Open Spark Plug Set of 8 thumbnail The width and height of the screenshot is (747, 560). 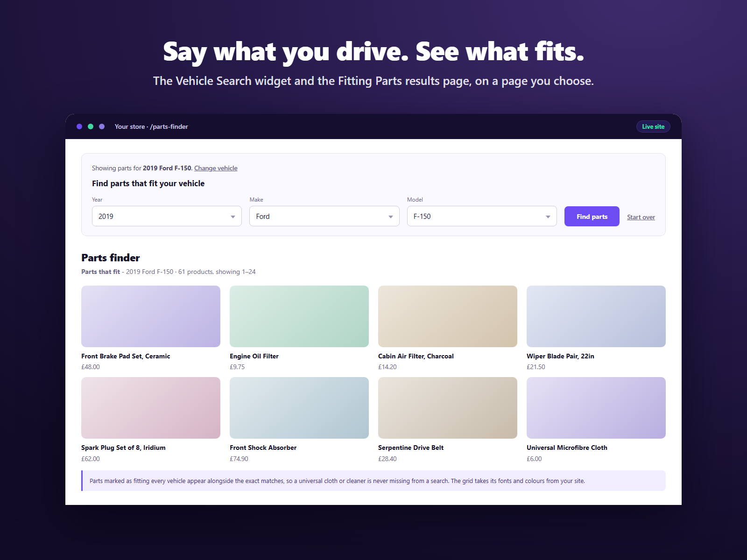click(151, 408)
